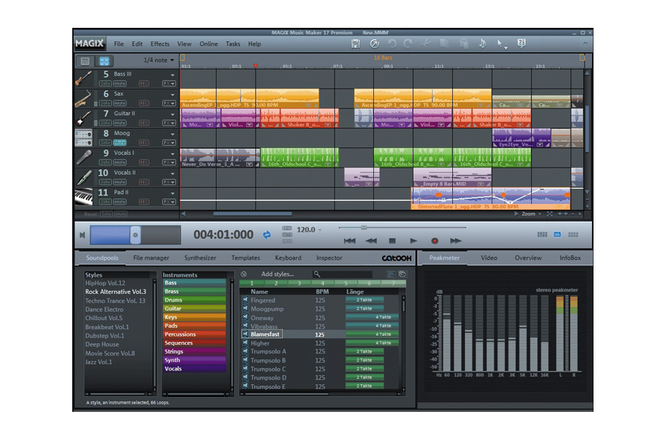Click the Moog synthesizer rack icon
The image size is (665, 439).
[84, 138]
